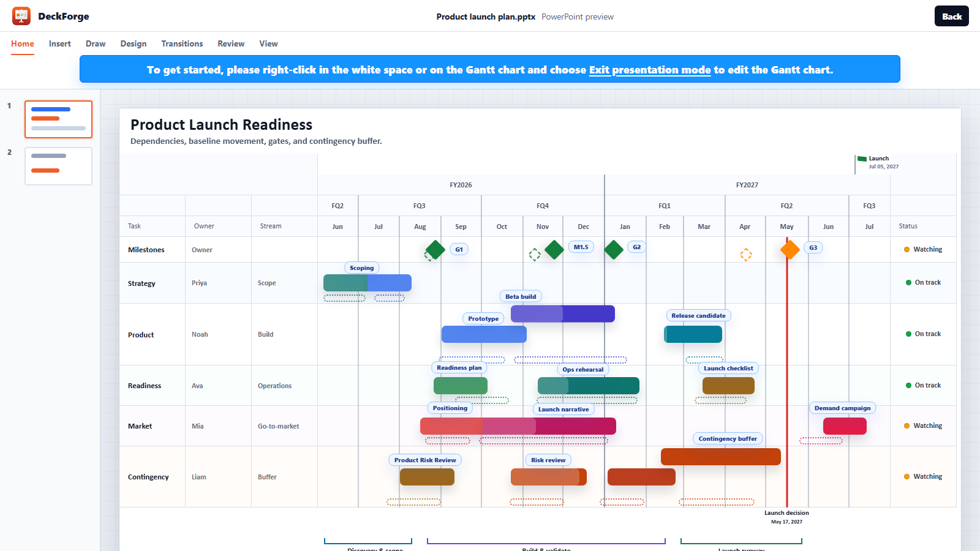
Task: Click the Launch Jul 05, 2027 label
Action: coord(884,162)
